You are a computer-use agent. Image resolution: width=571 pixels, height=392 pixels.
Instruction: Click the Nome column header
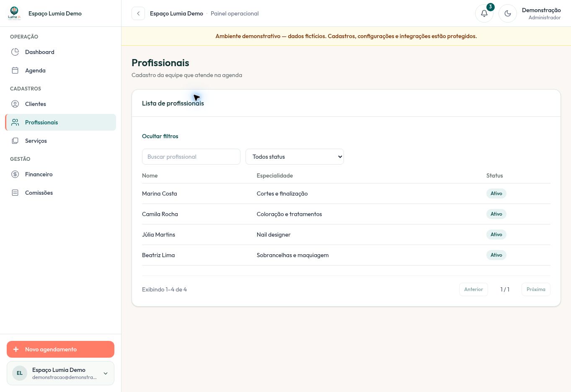click(150, 175)
